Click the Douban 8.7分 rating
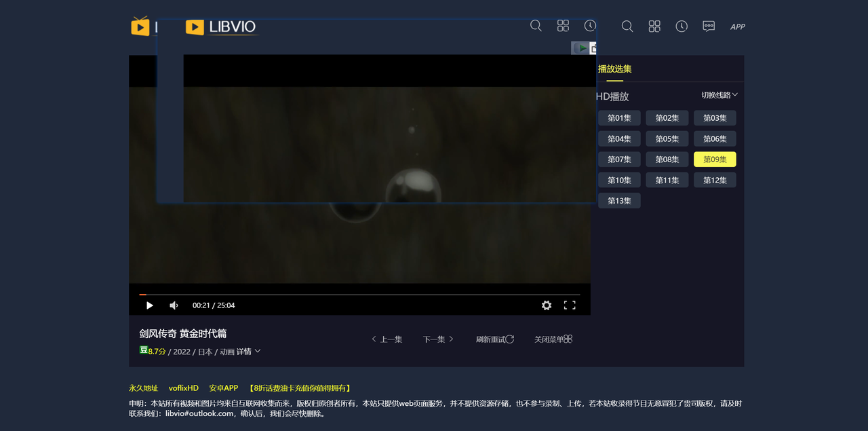This screenshot has width=868, height=431. pyautogui.click(x=153, y=351)
